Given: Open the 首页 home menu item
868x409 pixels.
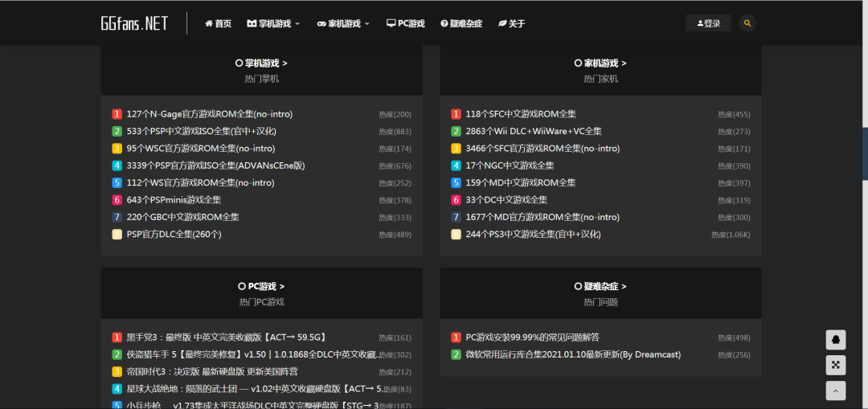Looking at the screenshot, I should coord(218,23).
